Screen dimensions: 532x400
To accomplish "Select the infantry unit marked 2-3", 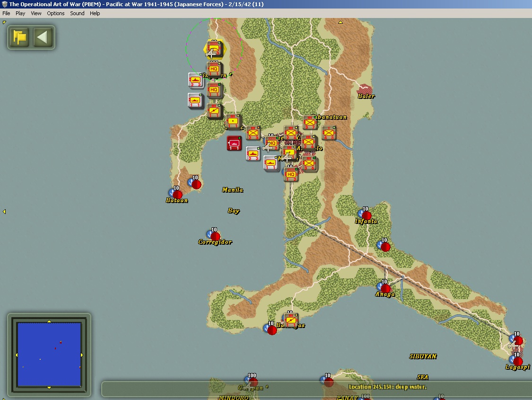I will [253, 133].
